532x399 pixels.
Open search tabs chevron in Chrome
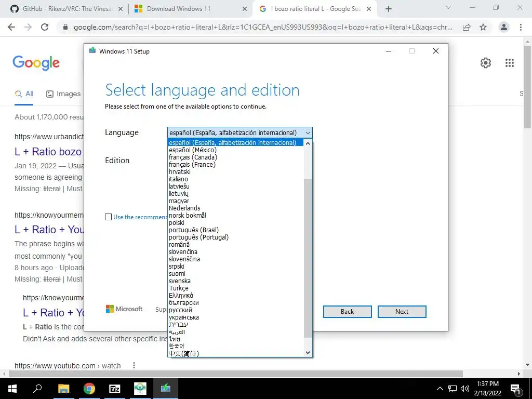click(x=448, y=7)
